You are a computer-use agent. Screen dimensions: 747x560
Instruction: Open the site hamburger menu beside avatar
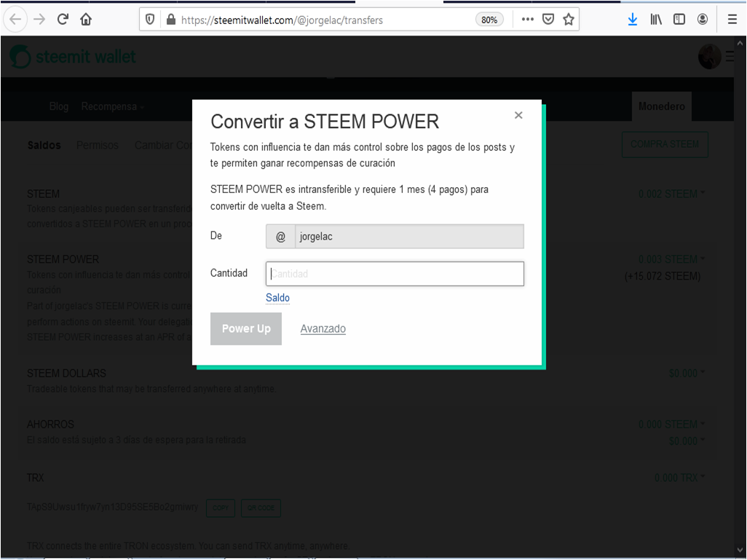click(x=730, y=57)
